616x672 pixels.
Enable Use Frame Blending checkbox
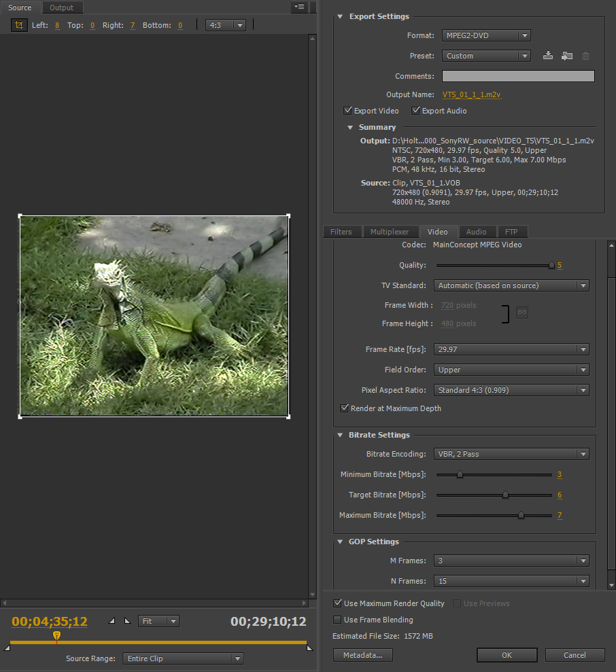pyautogui.click(x=337, y=620)
